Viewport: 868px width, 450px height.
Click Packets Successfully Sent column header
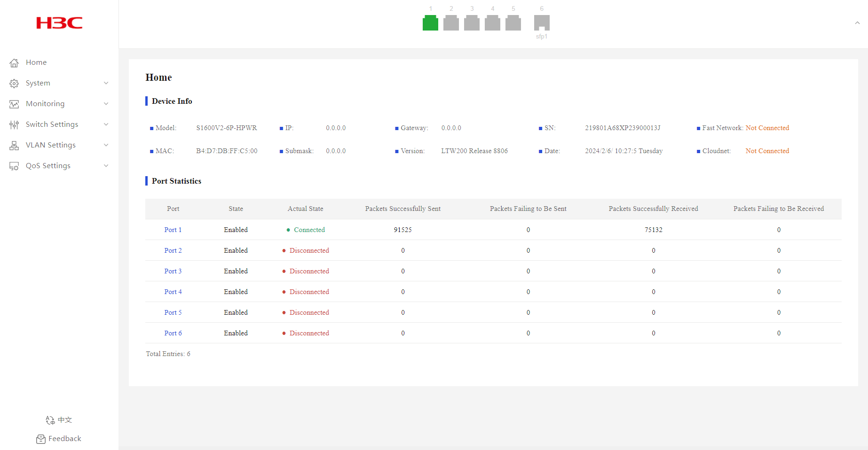point(403,209)
